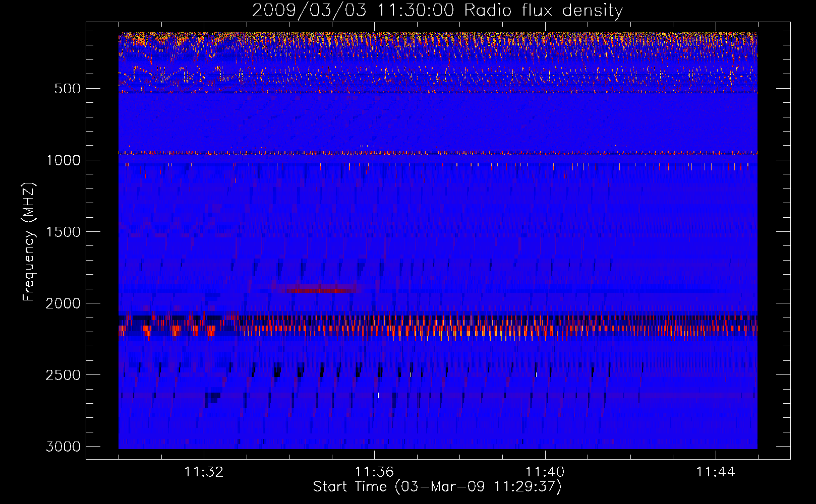Select the 11:44 time axis label
Screen dimensions: 816x504
point(716,472)
